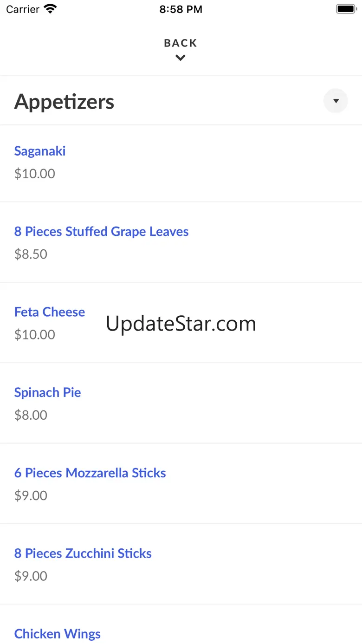This screenshot has height=644, width=362.
Task: Tap the battery icon in status bar
Action: pos(345,9)
